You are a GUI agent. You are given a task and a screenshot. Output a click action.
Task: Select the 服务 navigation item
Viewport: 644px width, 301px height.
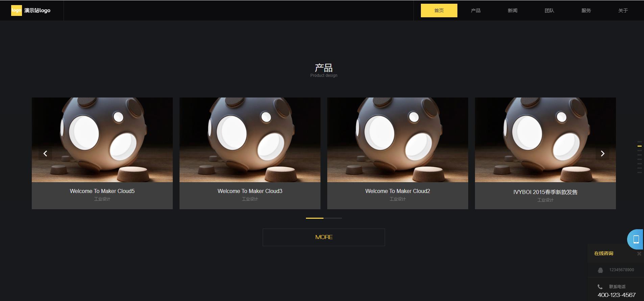pos(586,10)
